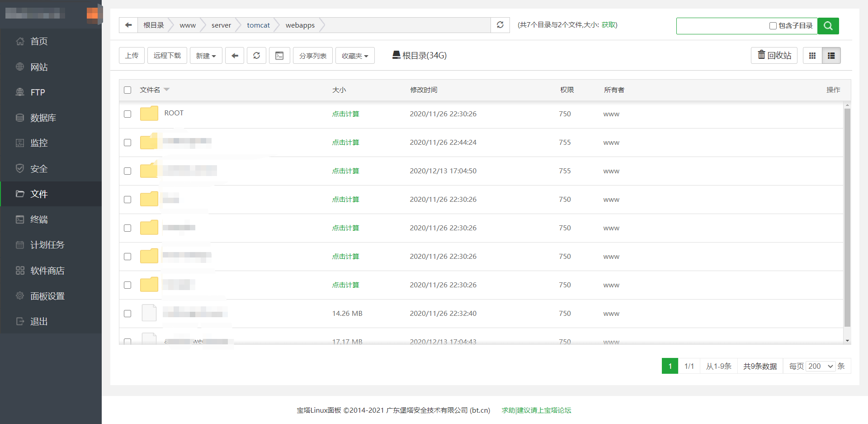Open the per-page 200 selector
868x424 pixels.
coord(821,366)
